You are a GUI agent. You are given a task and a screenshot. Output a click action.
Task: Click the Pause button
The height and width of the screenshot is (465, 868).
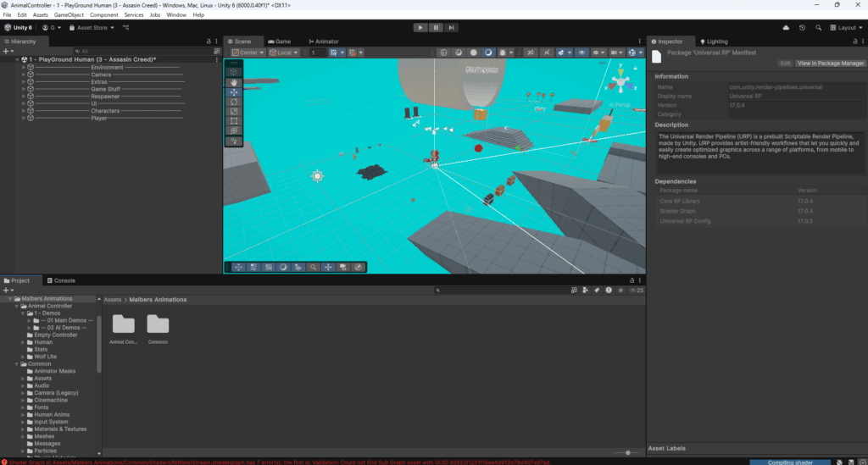coord(436,28)
